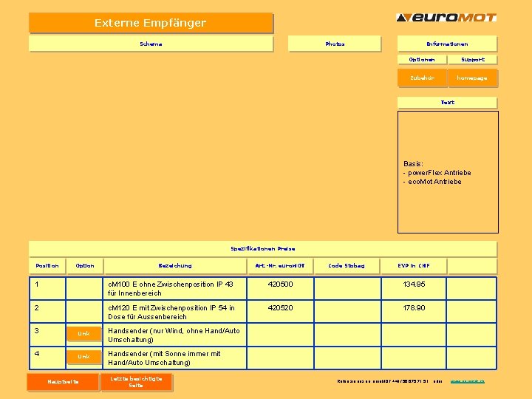Go to Letzte besichtigte Seite
The height and width of the screenshot is (399, 532).
pyautogui.click(x=136, y=382)
